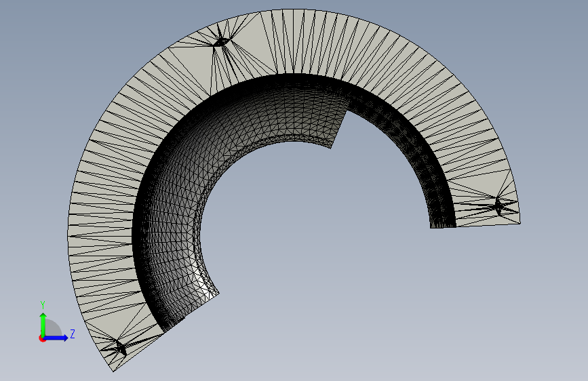Image resolution: width=588 pixels, height=381 pixels.
Task: Click the green Y axis arrow of the triad
Action: pos(43,324)
